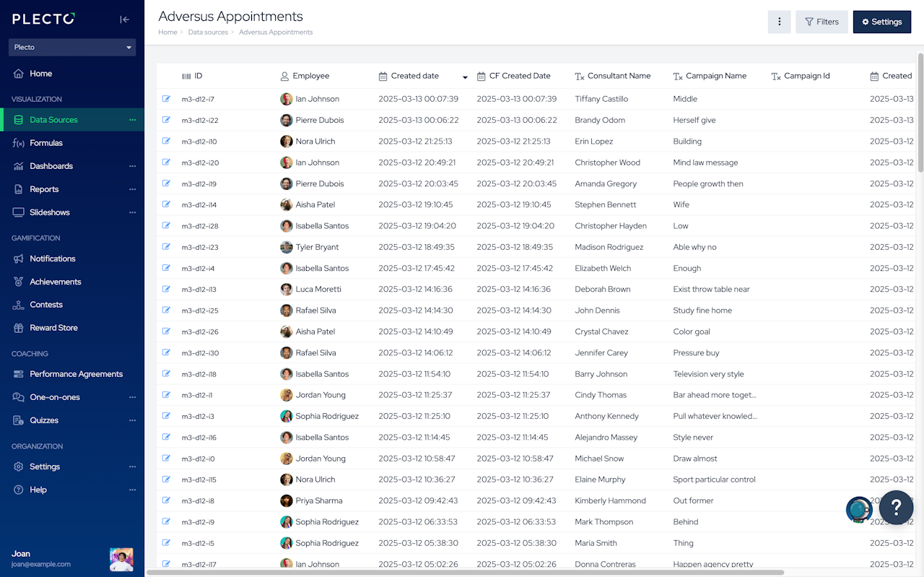
Task: Open the top-right Settings button
Action: 881,22
